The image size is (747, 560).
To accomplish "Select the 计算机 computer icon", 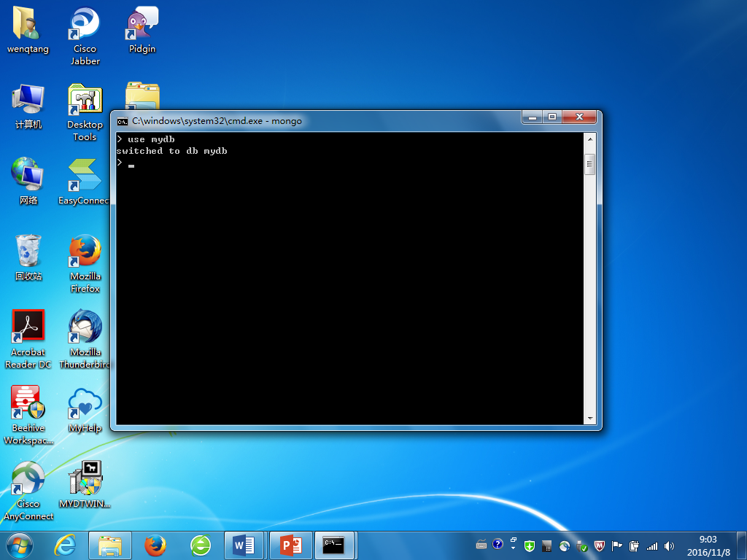I will [x=28, y=106].
